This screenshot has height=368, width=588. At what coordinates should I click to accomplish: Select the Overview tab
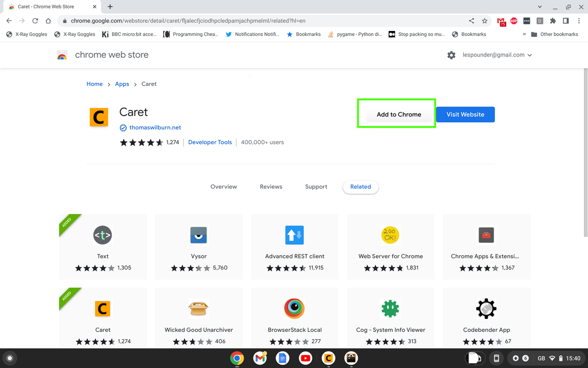pos(223,186)
